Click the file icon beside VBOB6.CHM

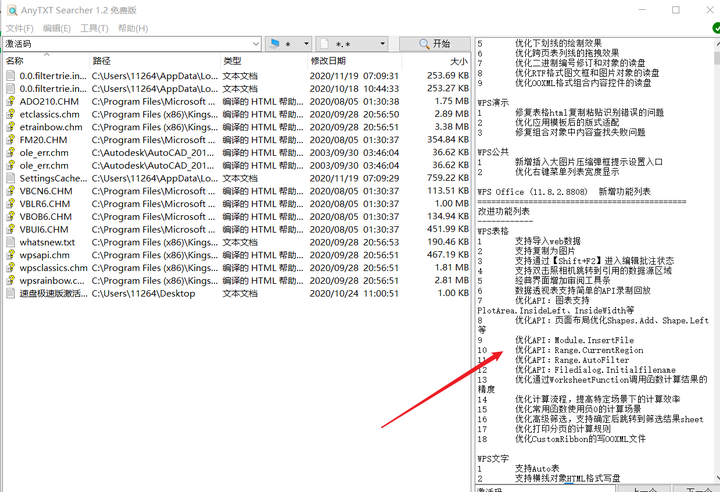tap(11, 217)
